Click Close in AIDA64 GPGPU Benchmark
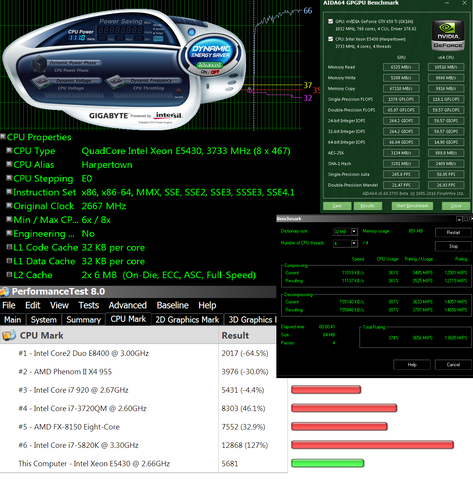 point(456,206)
